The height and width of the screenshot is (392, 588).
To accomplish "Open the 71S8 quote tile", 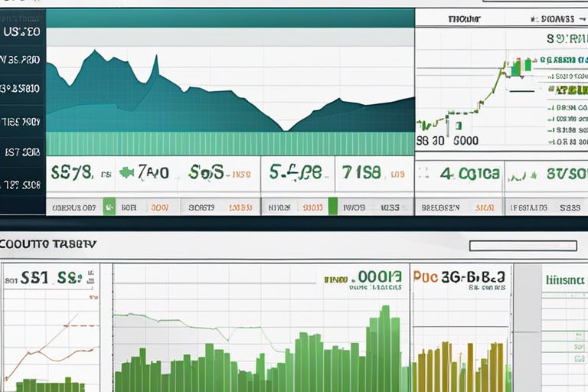I will [361, 173].
